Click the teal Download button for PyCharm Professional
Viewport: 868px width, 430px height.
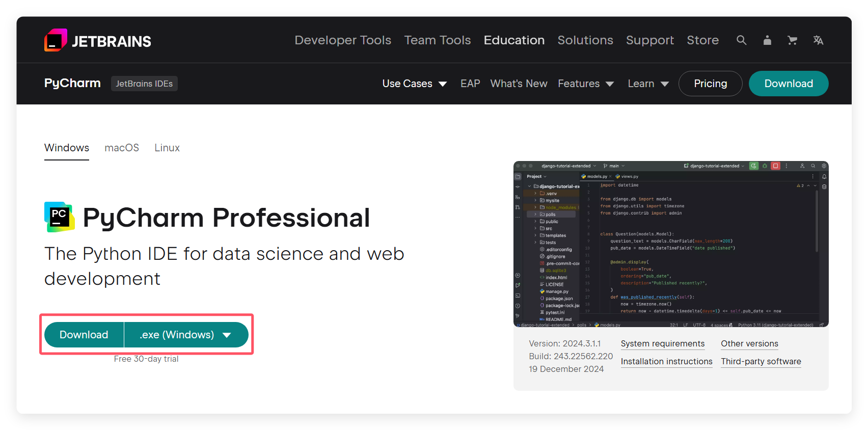click(x=84, y=335)
